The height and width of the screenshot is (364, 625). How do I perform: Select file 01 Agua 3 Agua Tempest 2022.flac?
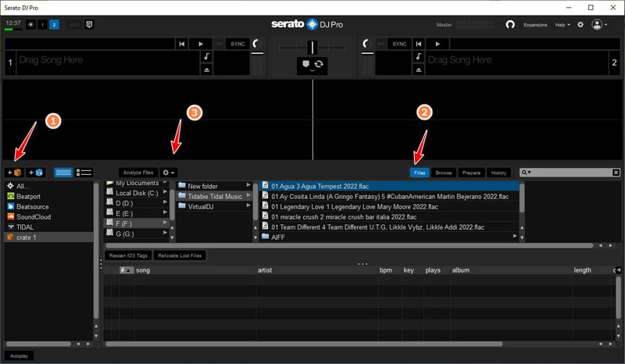(x=389, y=186)
